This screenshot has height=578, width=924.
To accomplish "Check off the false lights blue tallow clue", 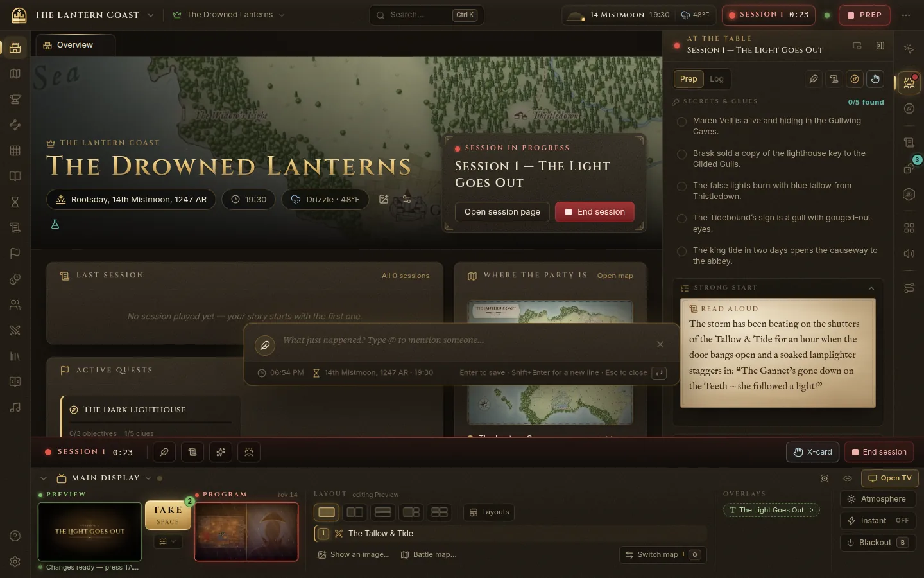I will click(681, 186).
